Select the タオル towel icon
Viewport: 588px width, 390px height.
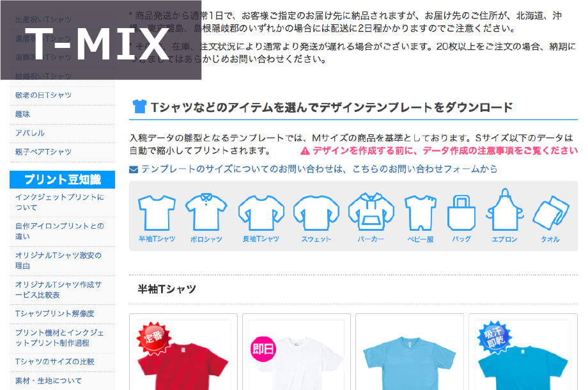pyautogui.click(x=550, y=219)
